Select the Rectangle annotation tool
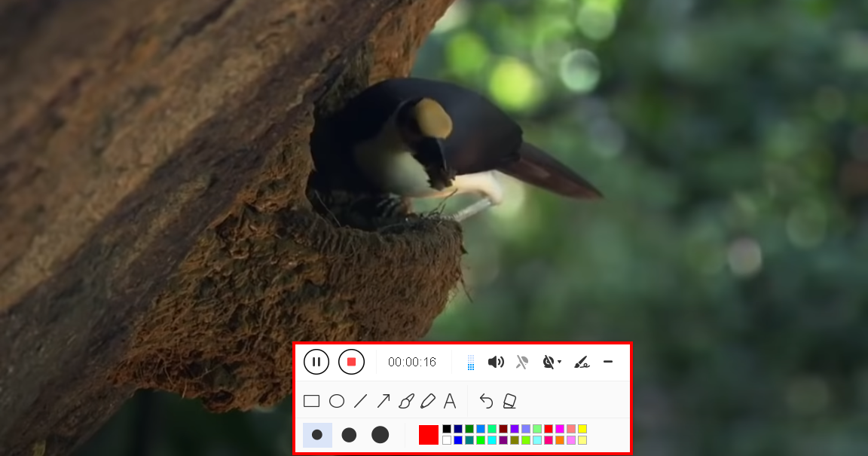 [x=310, y=399]
